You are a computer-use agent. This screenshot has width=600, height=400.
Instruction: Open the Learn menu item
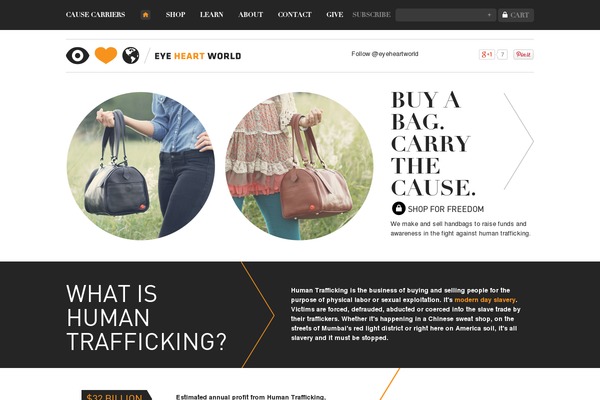click(212, 15)
